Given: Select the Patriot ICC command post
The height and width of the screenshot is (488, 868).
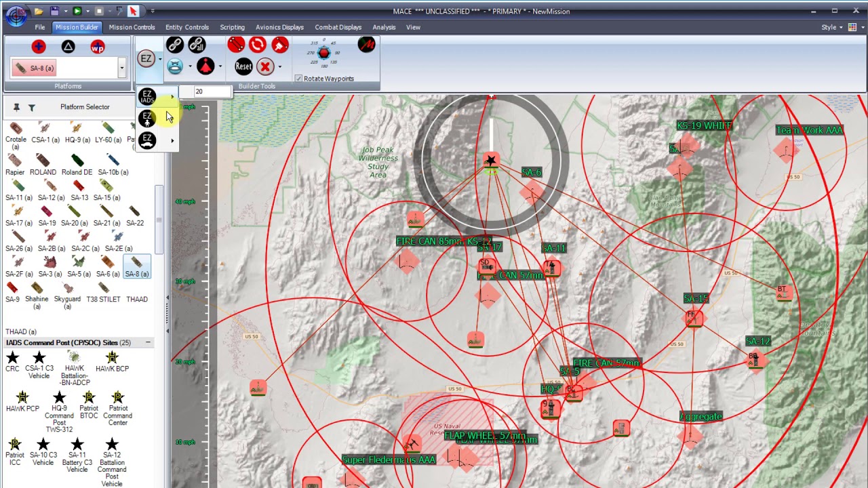Looking at the screenshot, I should pyautogui.click(x=15, y=453).
